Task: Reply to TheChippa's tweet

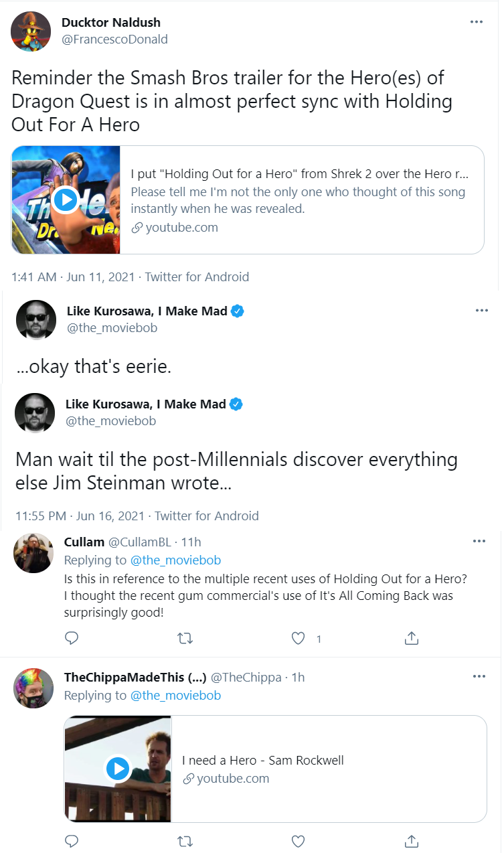Action: point(72,840)
